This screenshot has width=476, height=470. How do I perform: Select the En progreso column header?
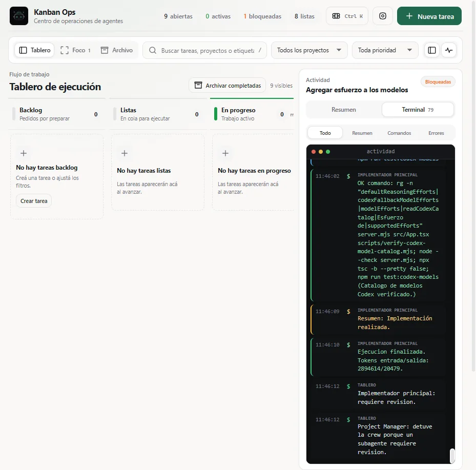pyautogui.click(x=252, y=114)
